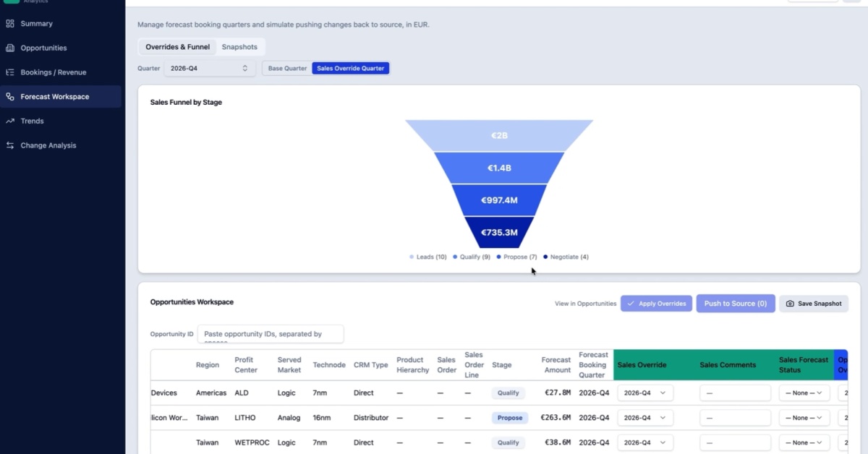Toggle the Leads (10) legend entry
The height and width of the screenshot is (454, 868).
(428, 257)
